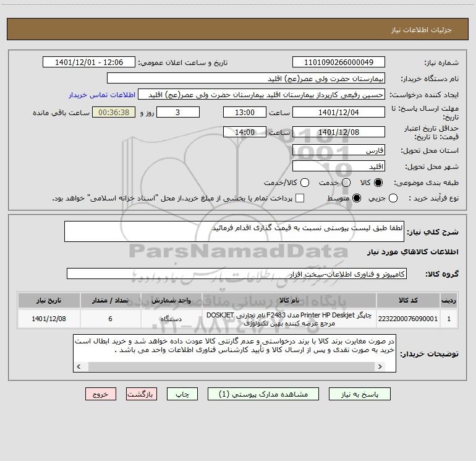Click the نام کالا column header

pyautogui.click(x=289, y=301)
